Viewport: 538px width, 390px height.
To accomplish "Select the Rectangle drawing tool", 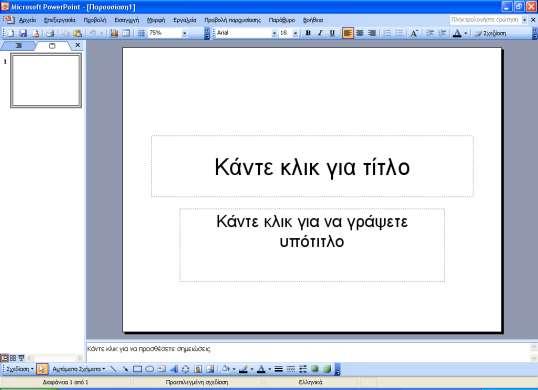I will tap(137, 369).
